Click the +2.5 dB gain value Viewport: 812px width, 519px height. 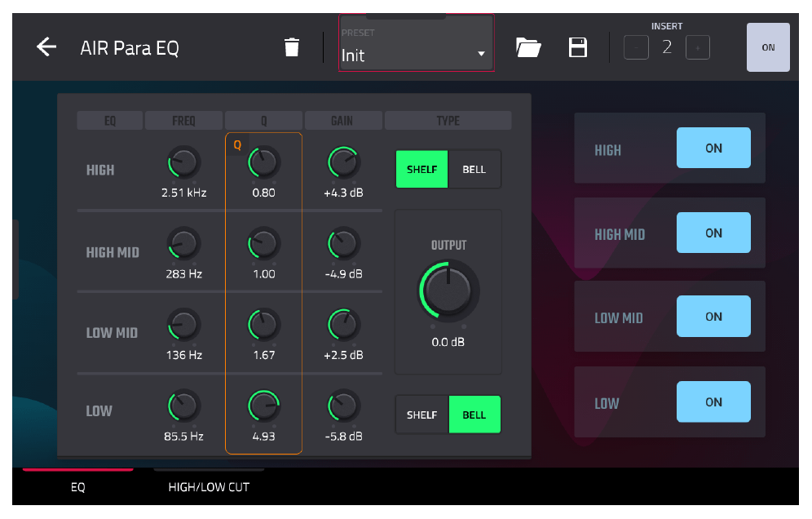pyautogui.click(x=343, y=355)
